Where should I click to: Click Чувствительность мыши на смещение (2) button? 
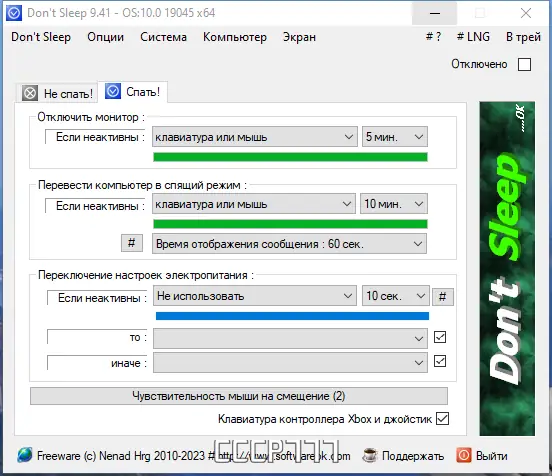[239, 396]
